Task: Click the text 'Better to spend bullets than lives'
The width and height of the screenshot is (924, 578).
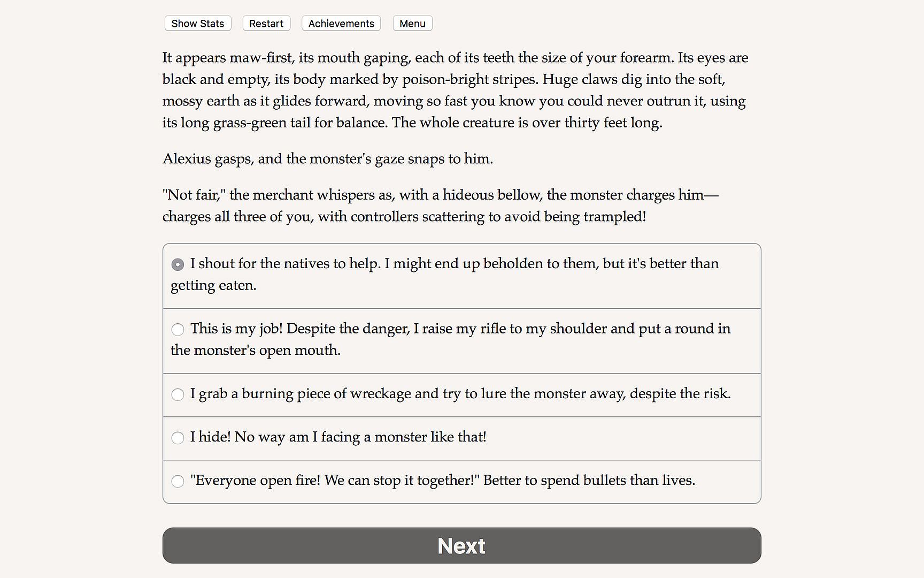Action: tap(589, 481)
